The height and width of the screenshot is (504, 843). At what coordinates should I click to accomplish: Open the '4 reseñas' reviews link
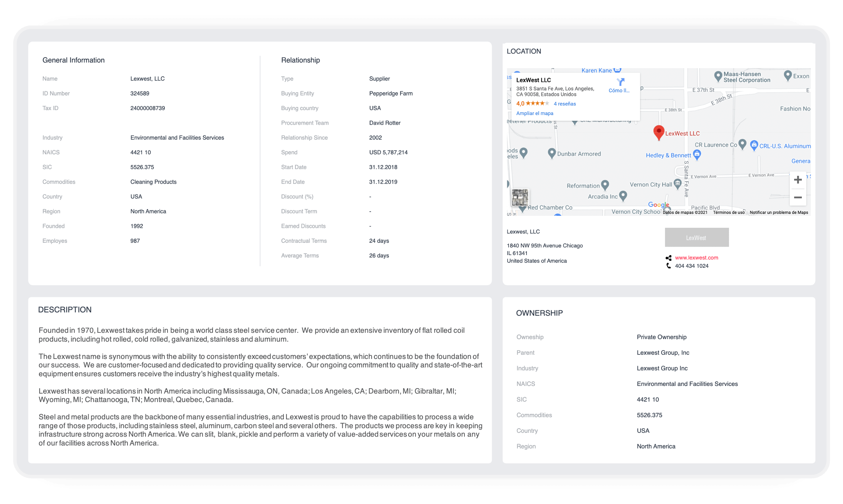[x=564, y=103]
